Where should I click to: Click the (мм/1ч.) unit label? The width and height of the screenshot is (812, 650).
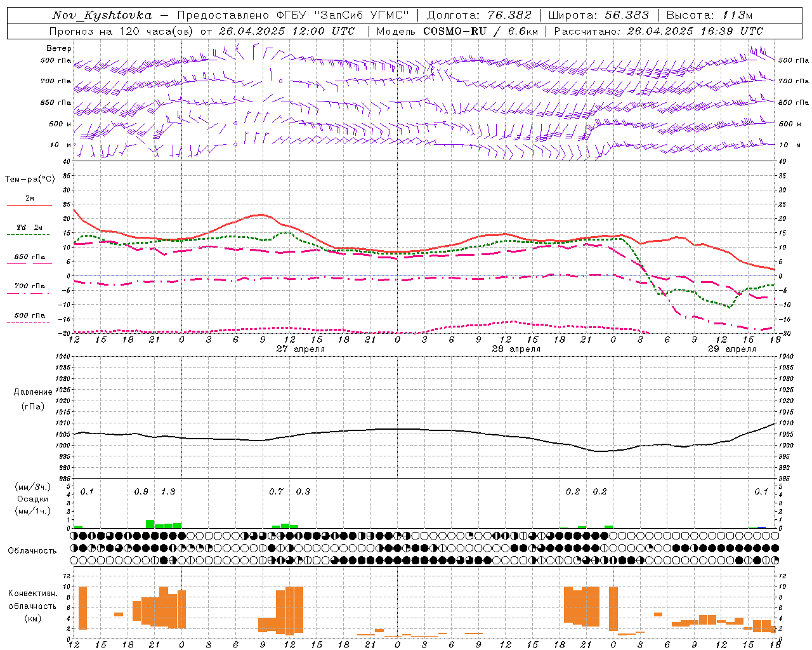coord(32,511)
